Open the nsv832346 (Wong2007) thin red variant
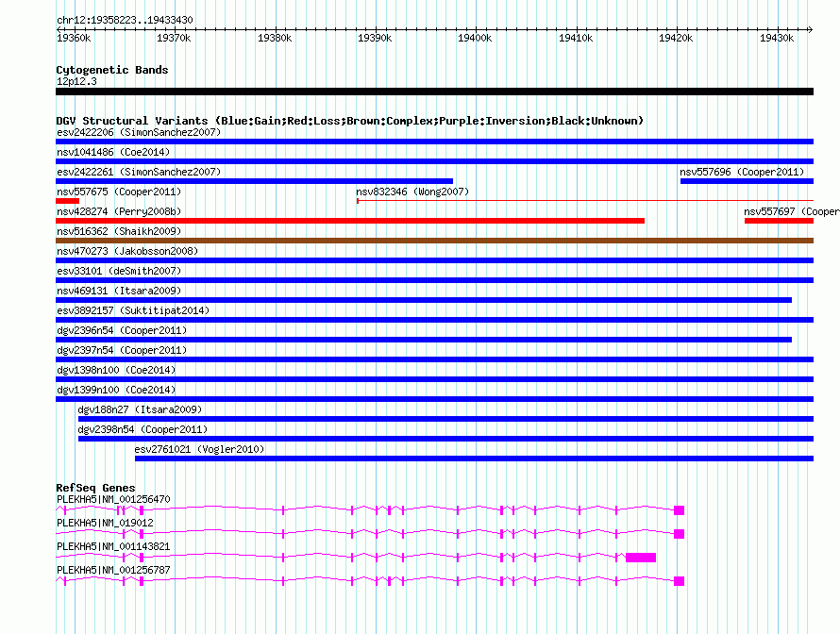 tap(585, 201)
